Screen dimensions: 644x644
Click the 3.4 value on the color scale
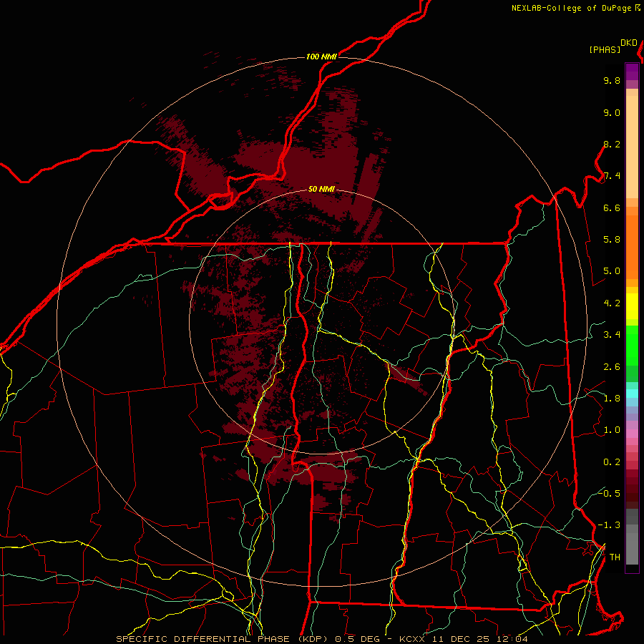[x=612, y=335]
